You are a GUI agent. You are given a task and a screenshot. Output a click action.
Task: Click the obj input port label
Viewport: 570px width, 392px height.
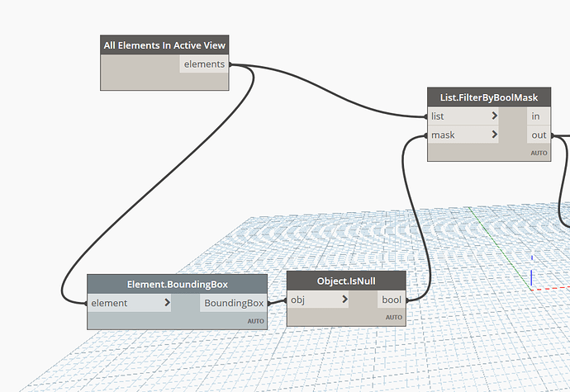[297, 300]
